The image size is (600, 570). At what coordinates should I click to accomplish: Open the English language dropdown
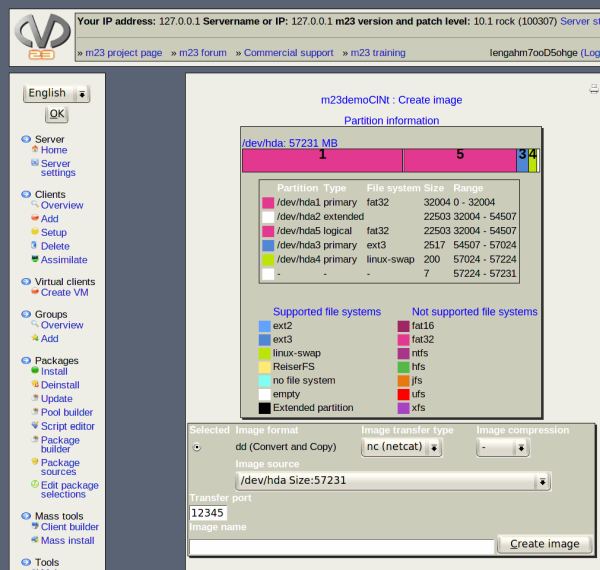(56, 93)
